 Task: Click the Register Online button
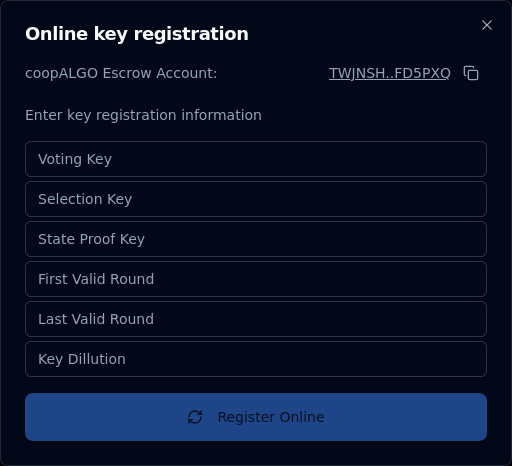click(x=256, y=417)
